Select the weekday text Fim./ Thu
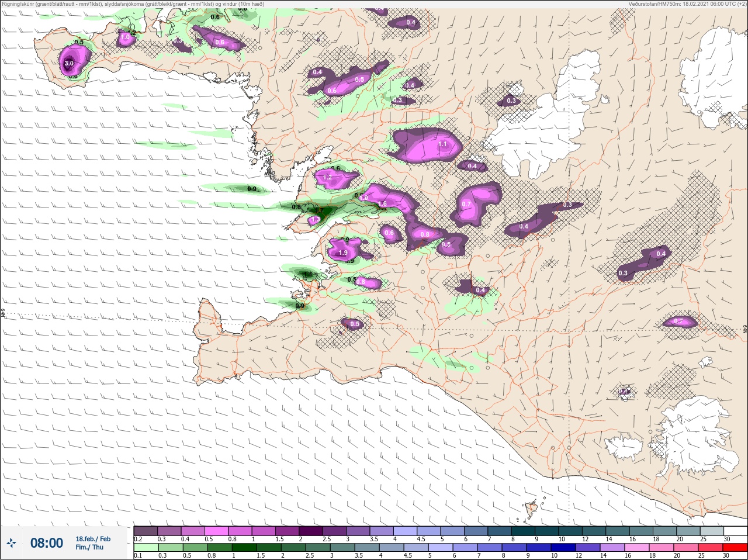748x560 pixels. 89,547
